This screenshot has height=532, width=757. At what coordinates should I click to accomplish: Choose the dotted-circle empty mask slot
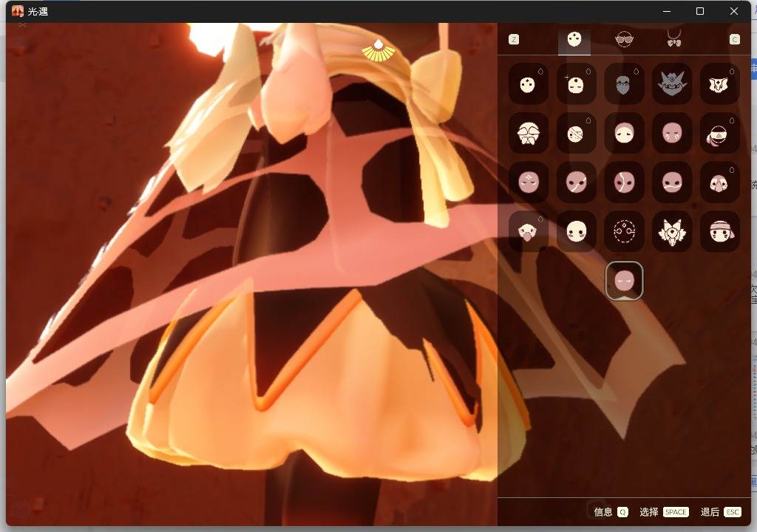[624, 231]
